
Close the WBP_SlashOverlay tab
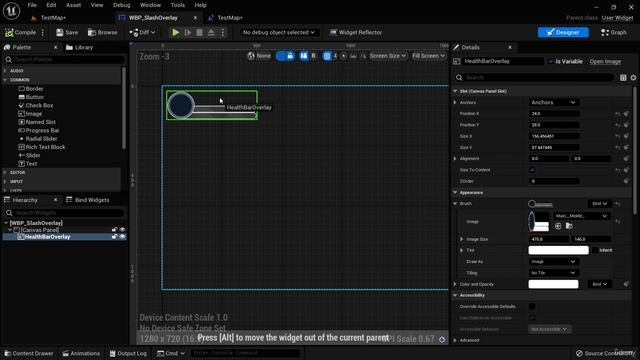tap(195, 18)
